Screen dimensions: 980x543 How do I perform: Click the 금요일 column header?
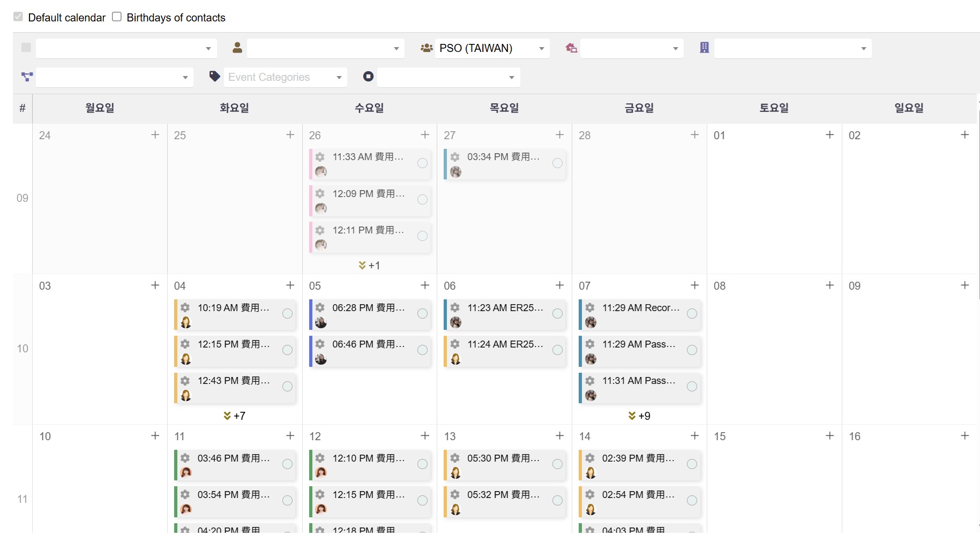coord(639,108)
